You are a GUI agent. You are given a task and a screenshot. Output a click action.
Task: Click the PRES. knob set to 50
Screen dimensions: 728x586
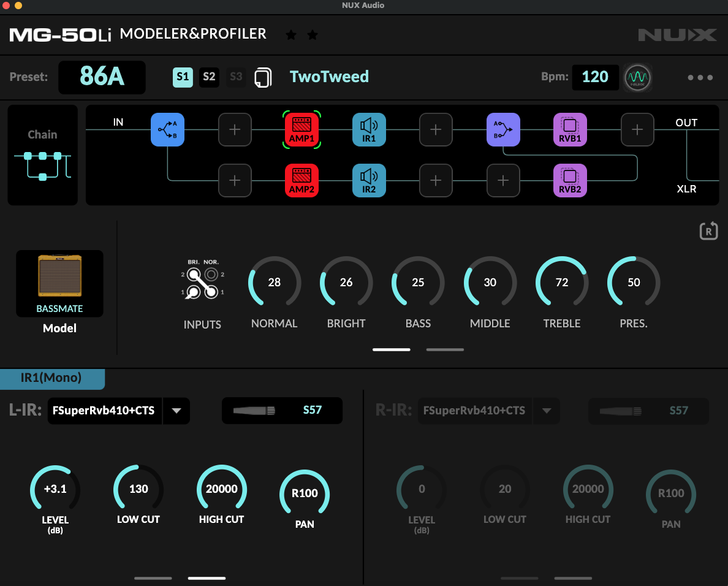(634, 282)
